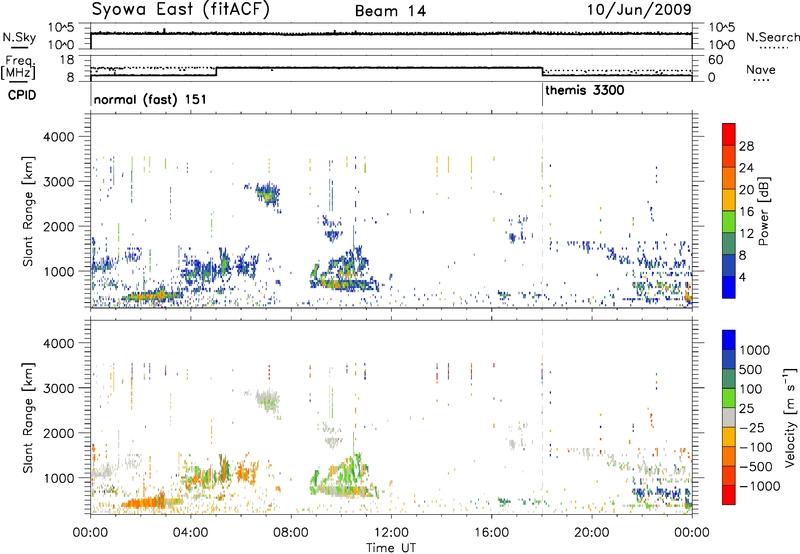800x554 pixels.
Task: Click the red top segment of Power color bar
Action: click(729, 134)
